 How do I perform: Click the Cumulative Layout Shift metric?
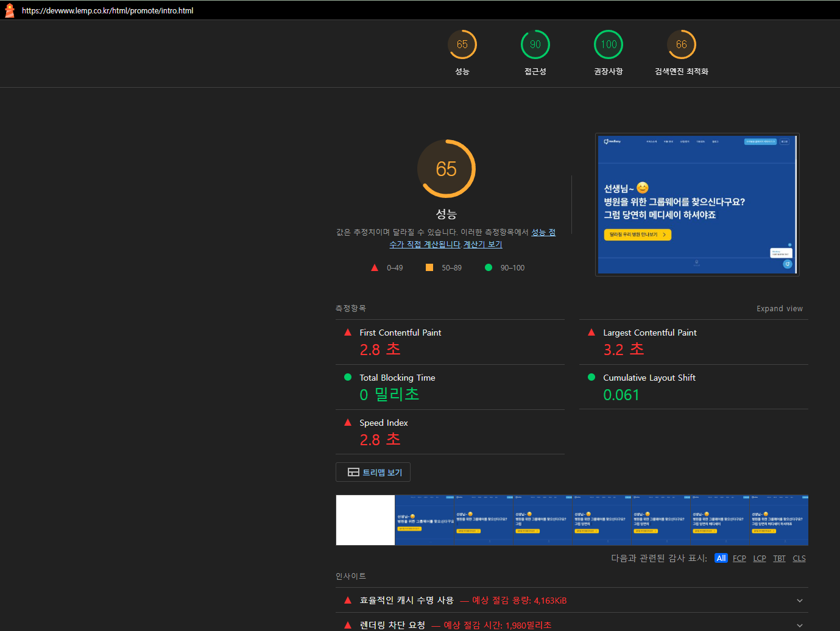coord(694,387)
